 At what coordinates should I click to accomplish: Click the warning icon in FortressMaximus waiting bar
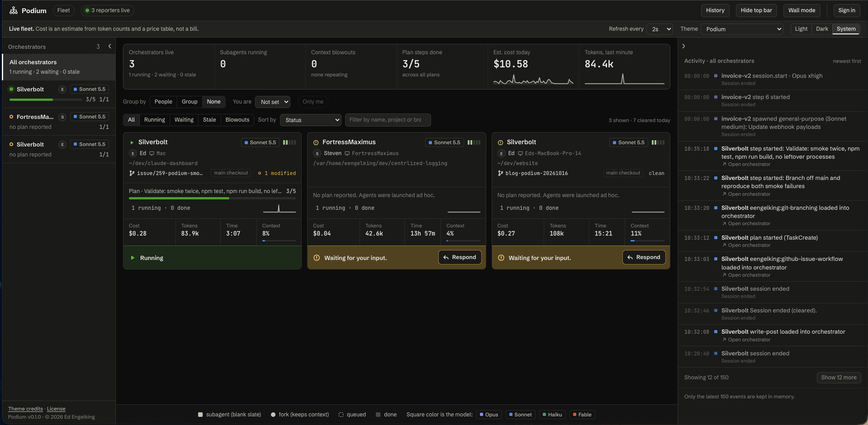click(x=317, y=258)
